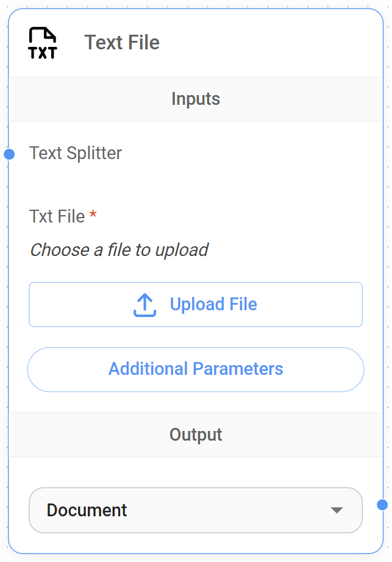This screenshot has width=392, height=562.
Task: Click the Text File node title
Action: click(x=121, y=43)
